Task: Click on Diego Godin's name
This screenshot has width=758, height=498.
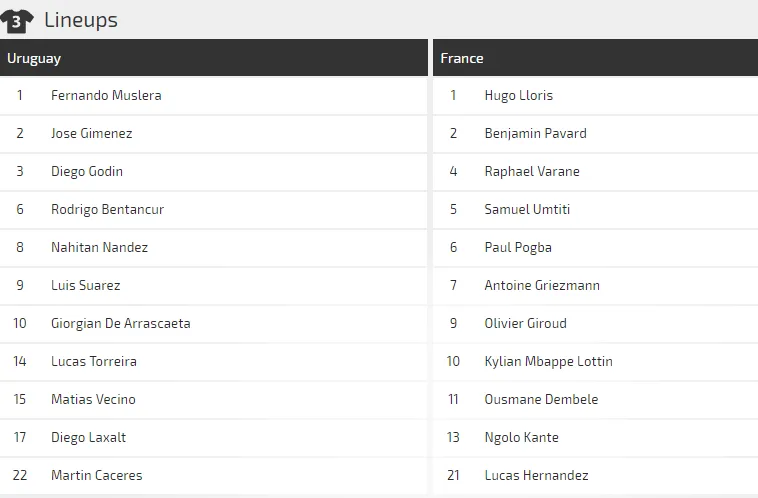Action: pyautogui.click(x=87, y=172)
